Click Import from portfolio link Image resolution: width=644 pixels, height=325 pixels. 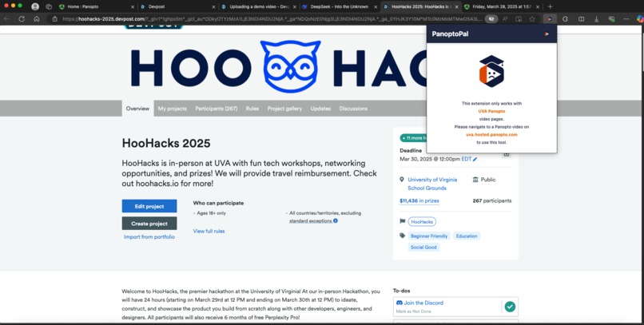[x=149, y=237]
